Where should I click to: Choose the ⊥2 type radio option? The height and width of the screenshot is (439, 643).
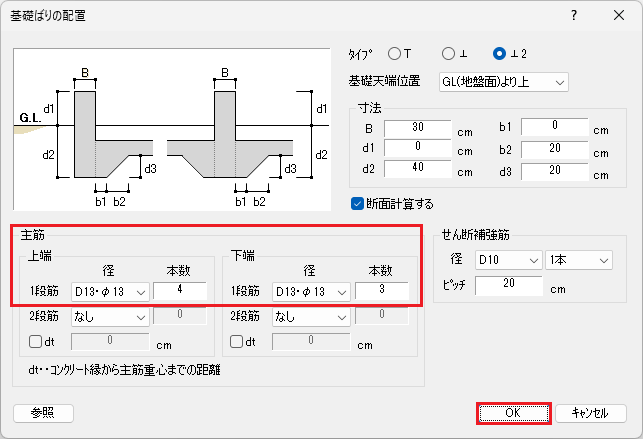pos(499,53)
